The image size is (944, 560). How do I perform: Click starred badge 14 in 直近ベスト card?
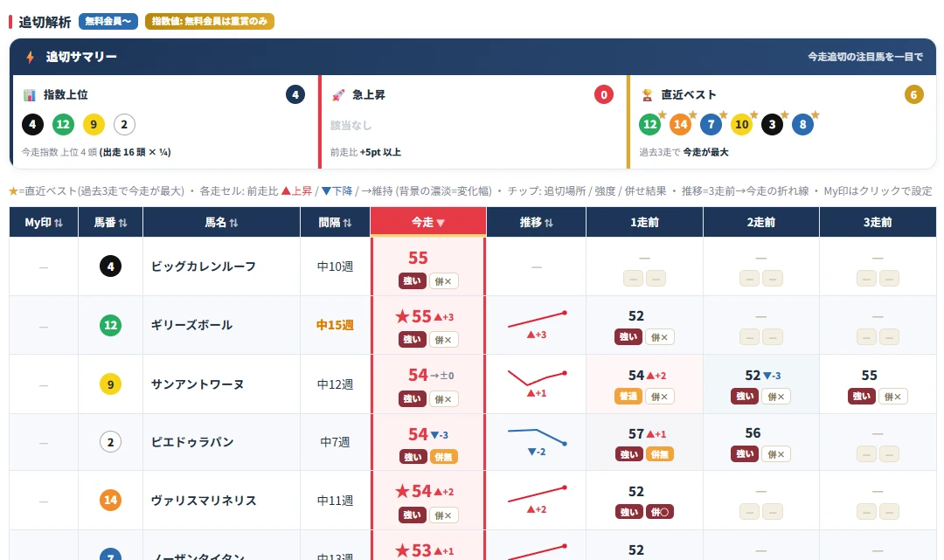[x=680, y=125]
